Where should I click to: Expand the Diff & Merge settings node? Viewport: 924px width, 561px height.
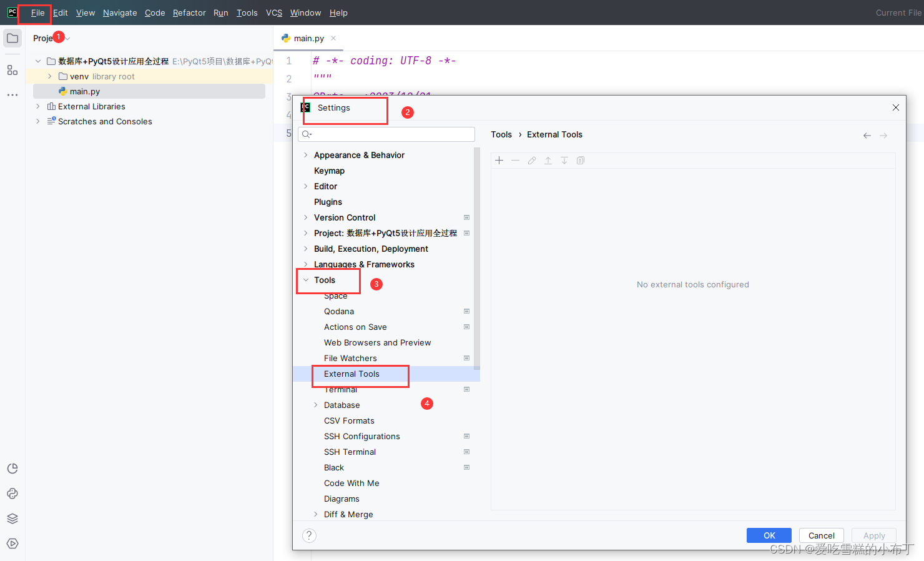tap(315, 514)
